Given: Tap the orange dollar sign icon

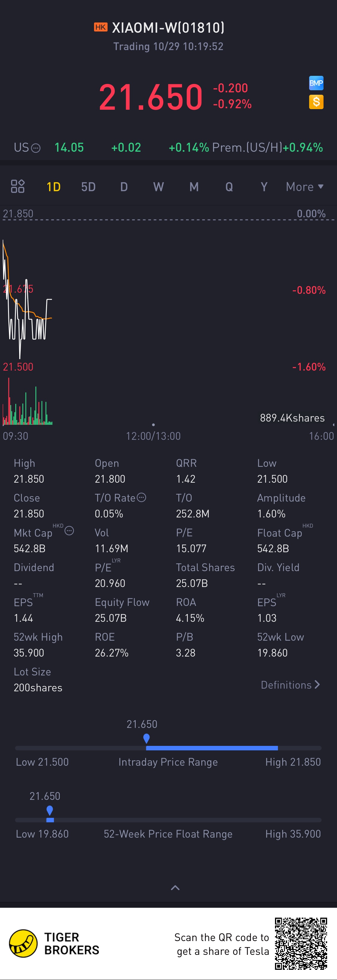Looking at the screenshot, I should coord(316,102).
